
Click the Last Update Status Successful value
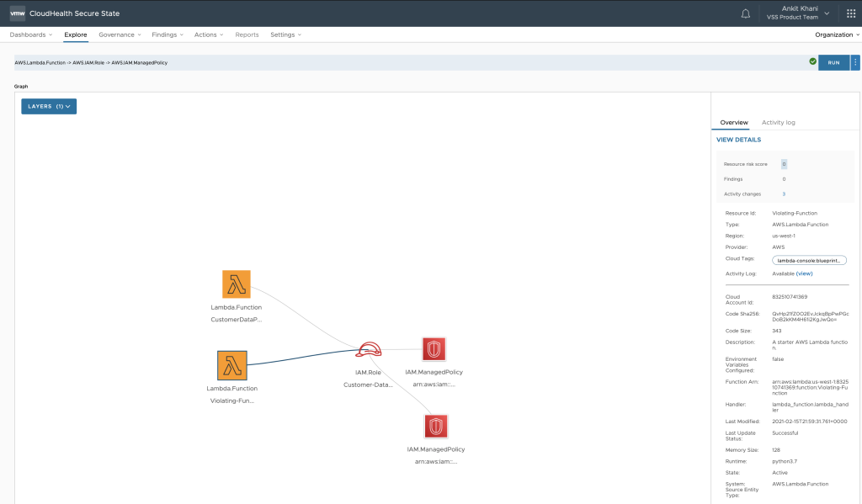tap(785, 433)
